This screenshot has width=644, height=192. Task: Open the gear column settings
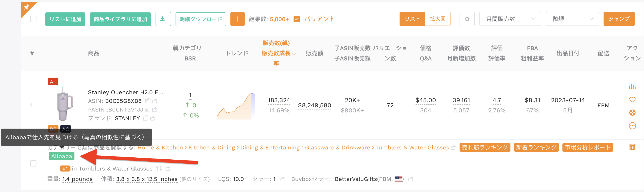pyautogui.click(x=467, y=19)
